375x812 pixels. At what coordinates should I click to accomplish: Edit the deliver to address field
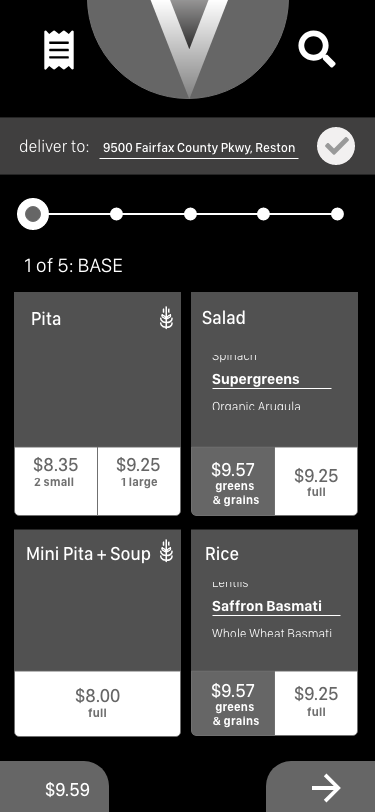coord(199,148)
